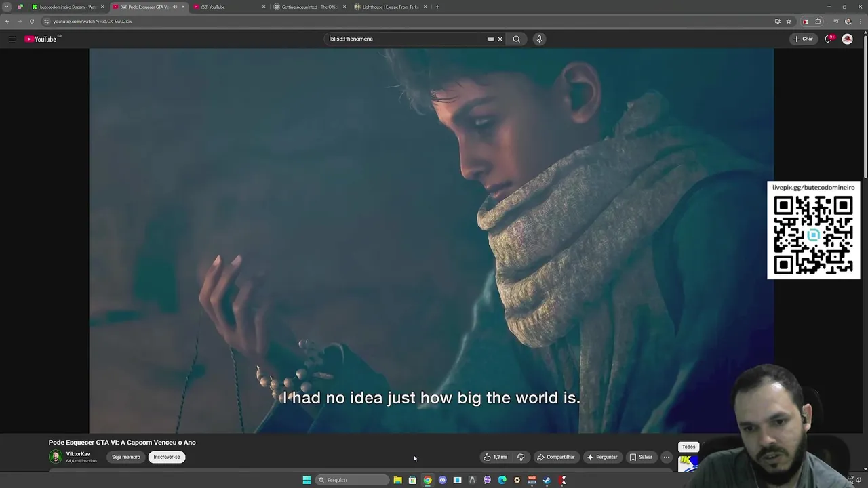This screenshot has width=868, height=488.
Task: Reload the current page
Action: tap(31, 21)
